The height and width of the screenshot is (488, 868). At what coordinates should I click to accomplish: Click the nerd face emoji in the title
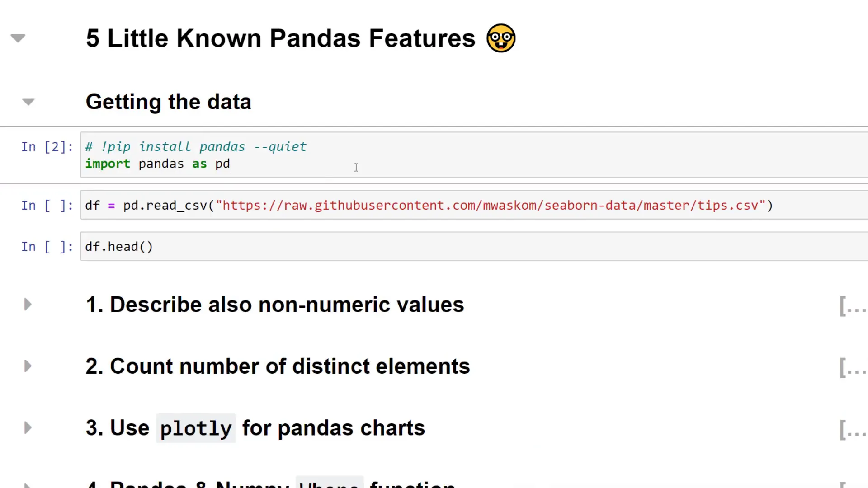[x=500, y=38]
